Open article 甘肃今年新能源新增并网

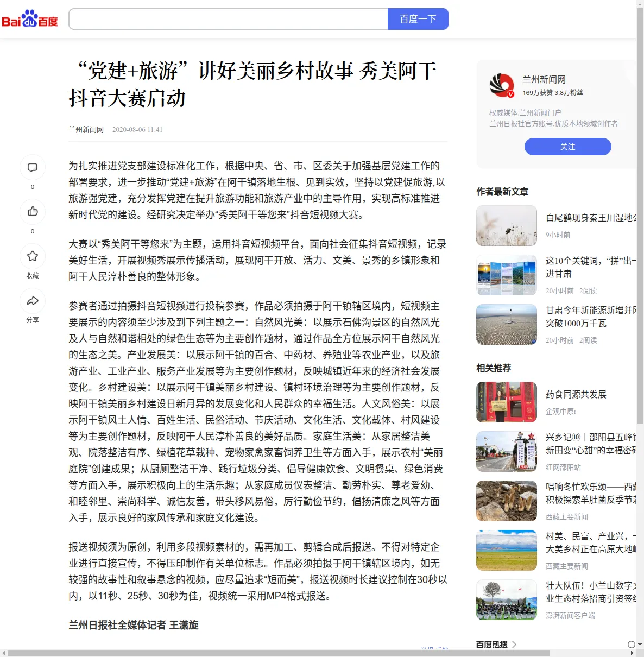(x=591, y=317)
